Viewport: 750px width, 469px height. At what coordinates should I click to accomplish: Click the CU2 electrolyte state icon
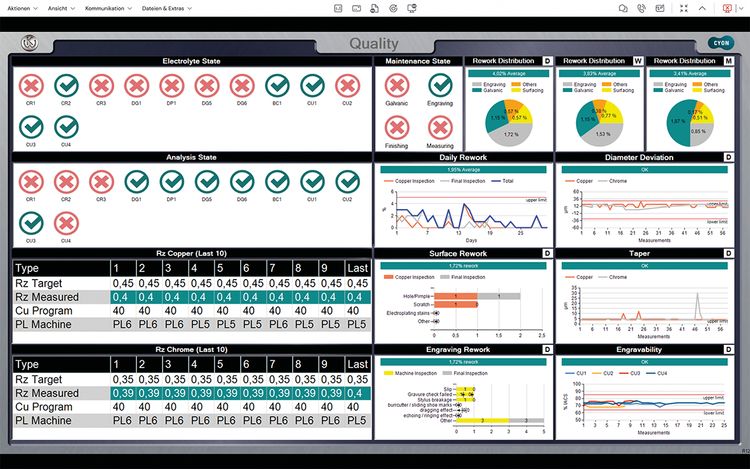tap(348, 86)
